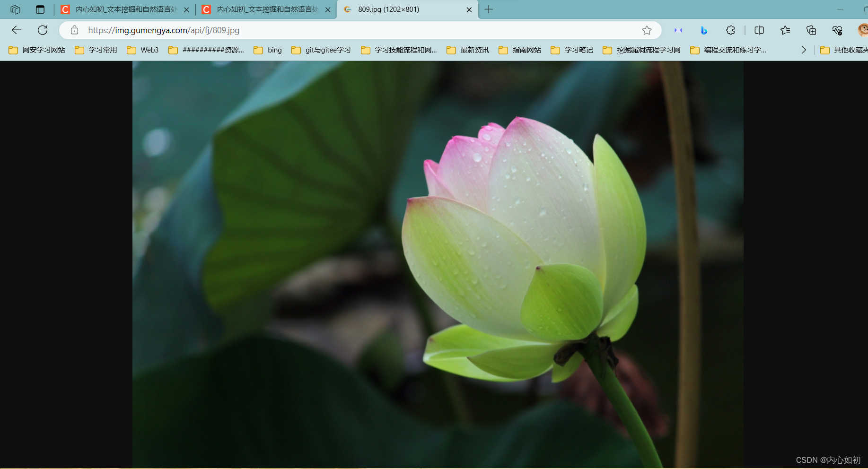Open 学习常用 bookmark folder
This screenshot has height=469, width=868.
[x=96, y=50]
